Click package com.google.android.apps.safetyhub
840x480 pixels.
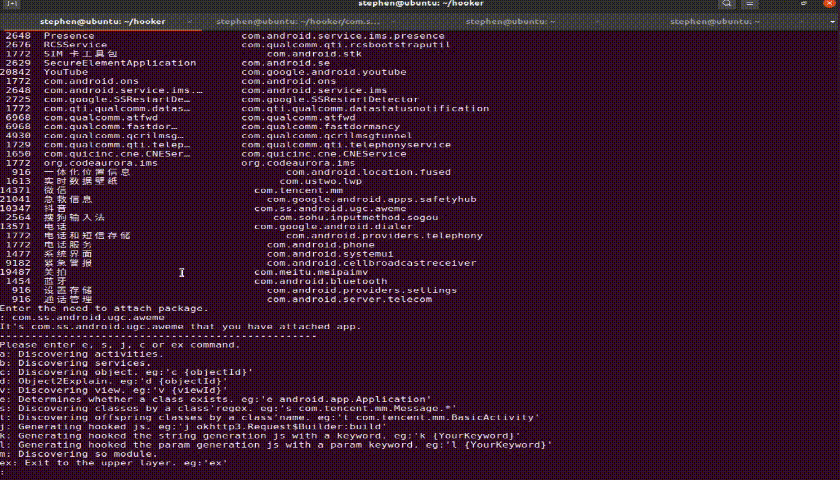tap(371, 199)
